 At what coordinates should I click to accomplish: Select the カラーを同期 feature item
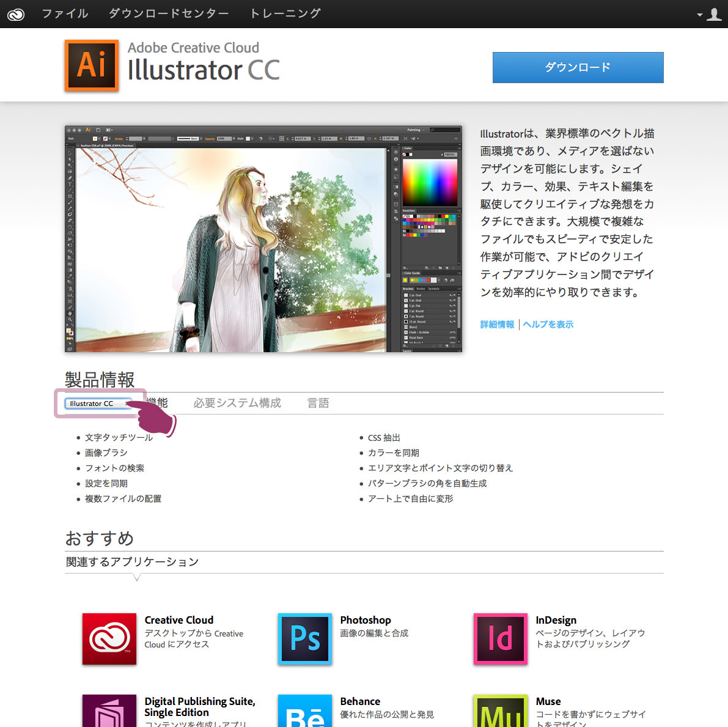point(393,453)
